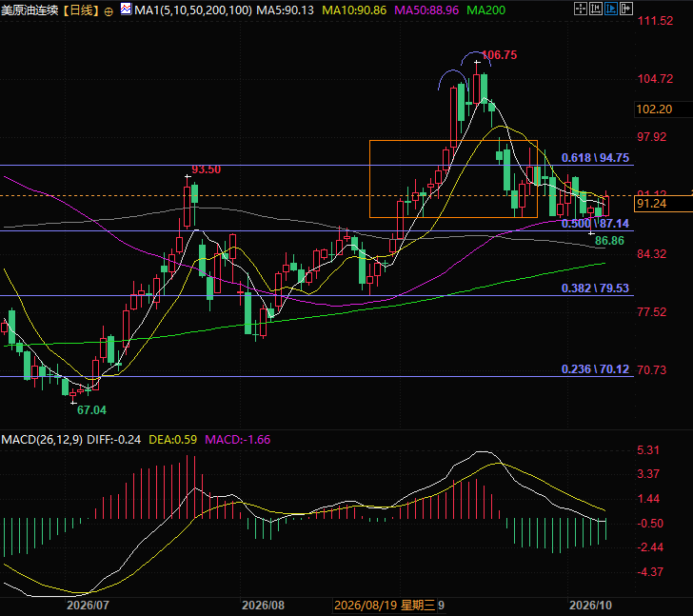
Task: Click the green MA200 label
Action: point(485,10)
